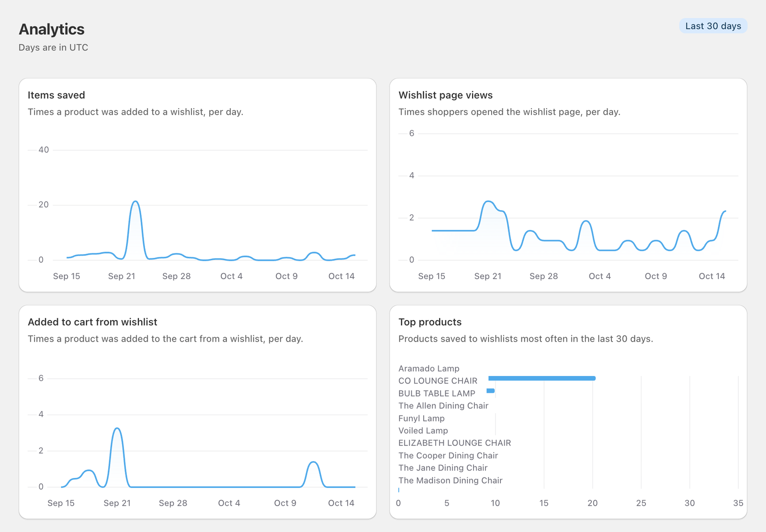
Task: Click The Cooper Dining Chair label
Action: click(448, 455)
